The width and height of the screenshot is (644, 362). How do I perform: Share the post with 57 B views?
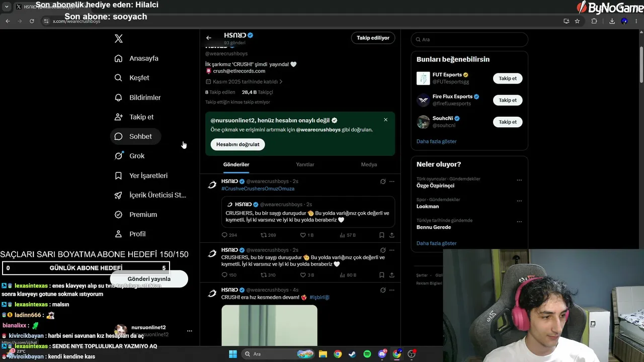[x=392, y=235]
